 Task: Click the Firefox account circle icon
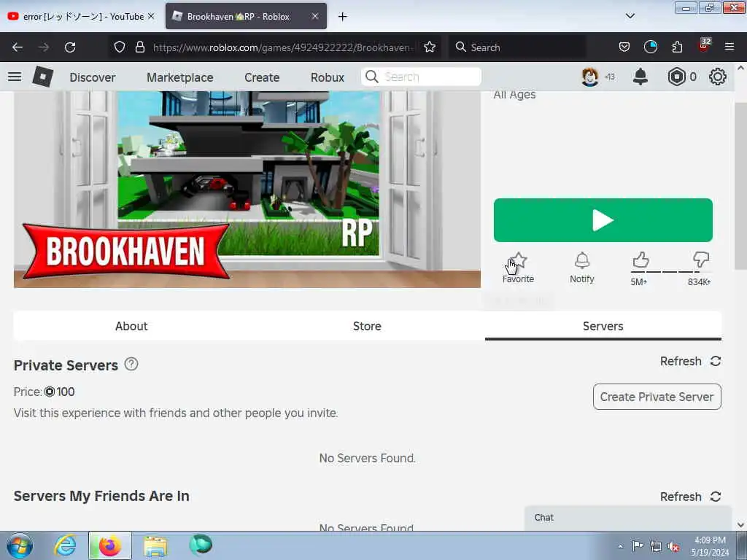[650, 47]
